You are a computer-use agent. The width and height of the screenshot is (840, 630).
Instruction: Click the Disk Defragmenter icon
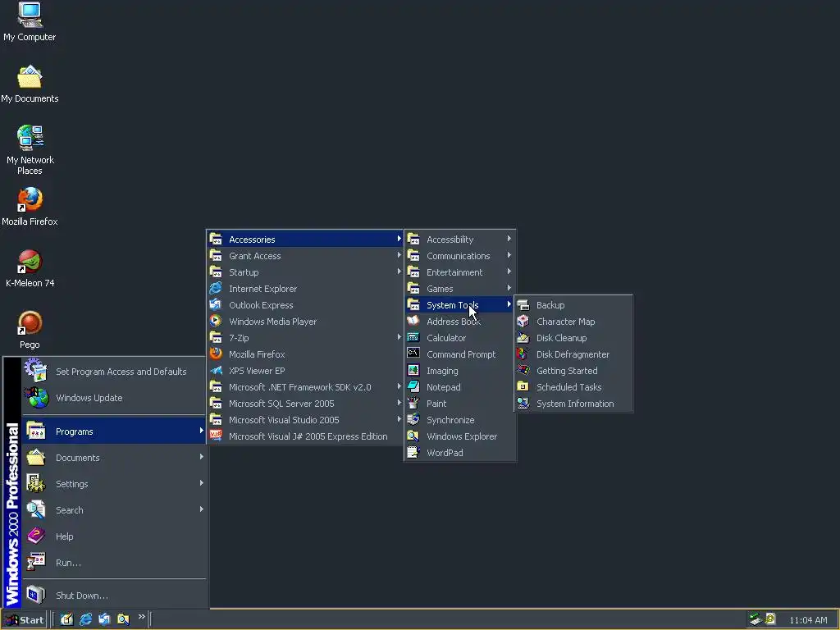523,354
